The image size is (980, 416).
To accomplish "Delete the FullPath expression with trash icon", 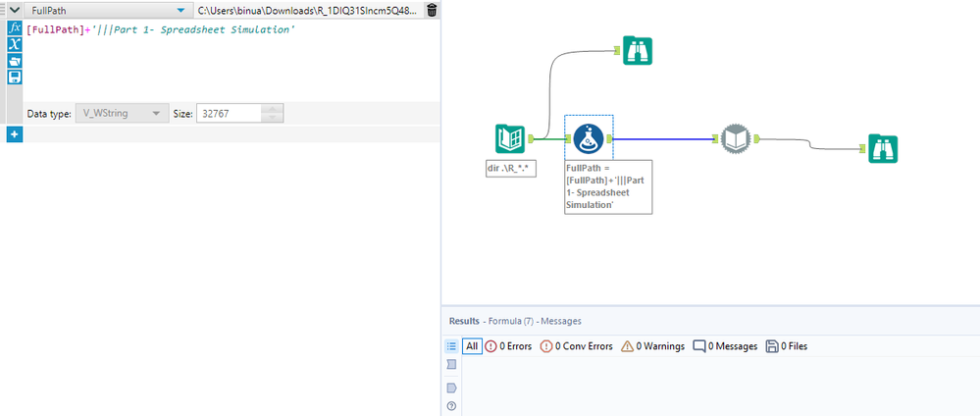I will click(x=432, y=10).
